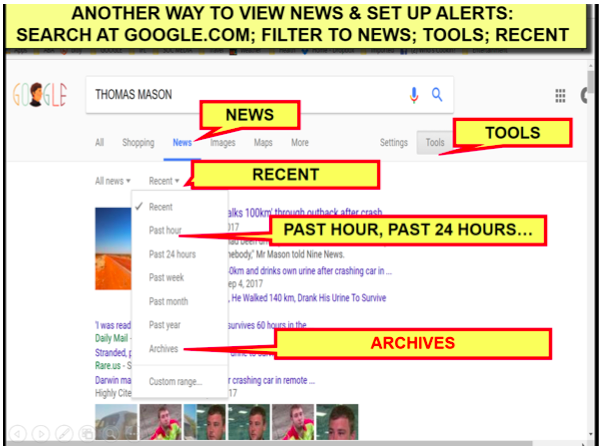Click 'Daily Mail' source text
This screenshot has width=601, height=446.
tap(111, 338)
